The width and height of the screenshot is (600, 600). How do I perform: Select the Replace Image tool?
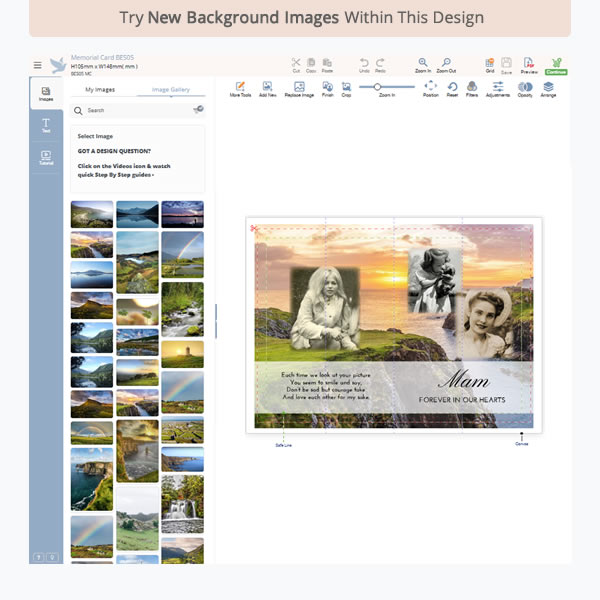pos(299,88)
